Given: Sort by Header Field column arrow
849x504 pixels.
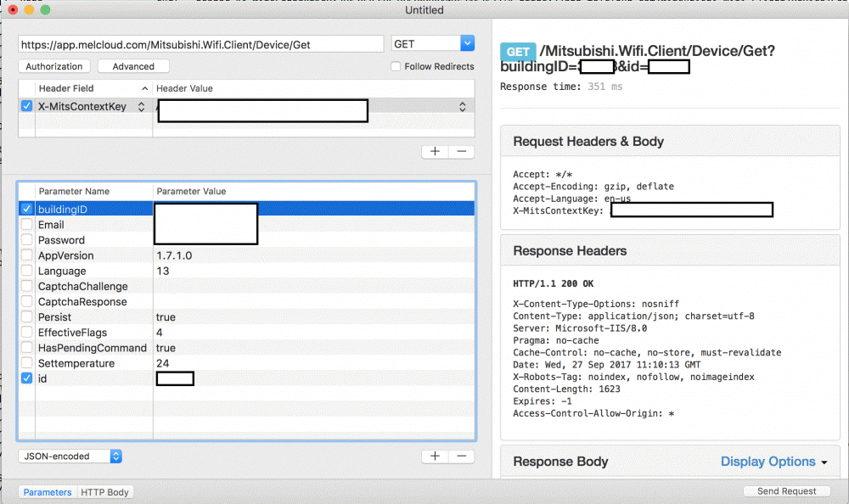Looking at the screenshot, I should point(144,88).
